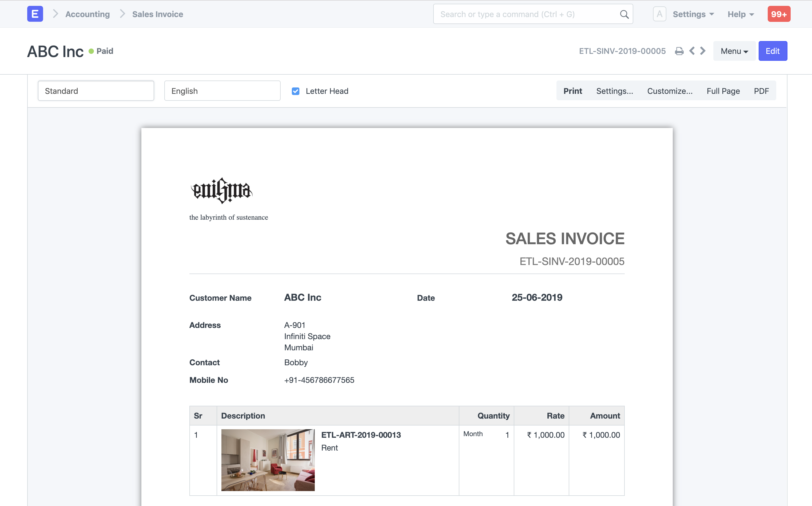The width and height of the screenshot is (812, 506).
Task: Click the printer icon on toolbar
Action: 679,51
